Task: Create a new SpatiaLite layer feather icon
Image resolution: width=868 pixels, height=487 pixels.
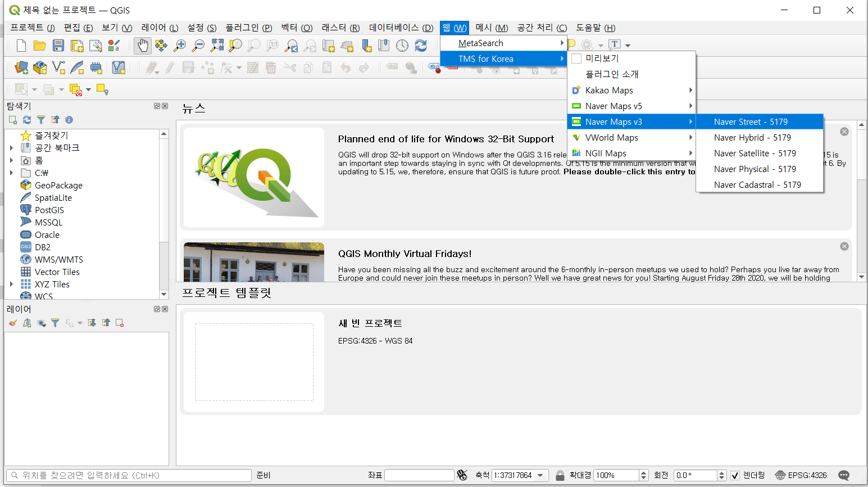Action: [77, 67]
